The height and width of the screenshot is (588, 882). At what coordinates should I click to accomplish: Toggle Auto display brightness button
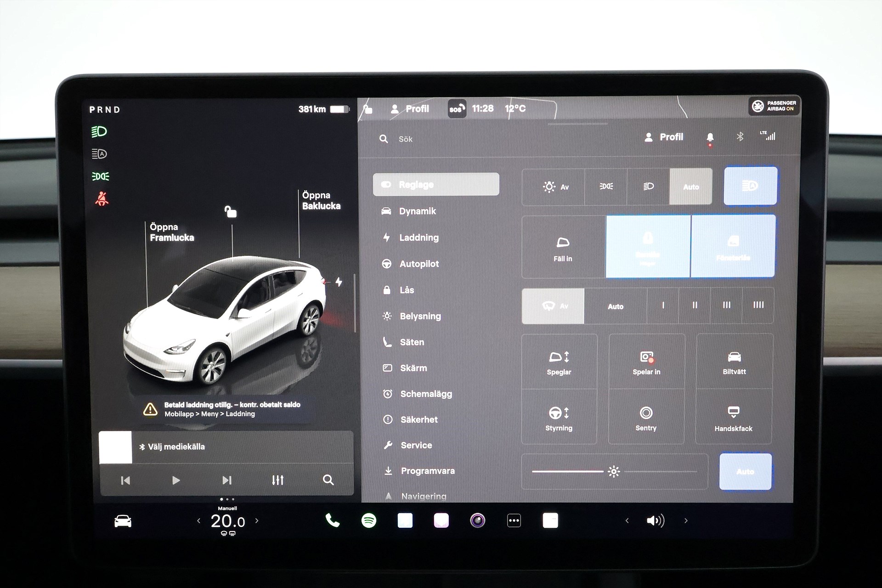745,472
